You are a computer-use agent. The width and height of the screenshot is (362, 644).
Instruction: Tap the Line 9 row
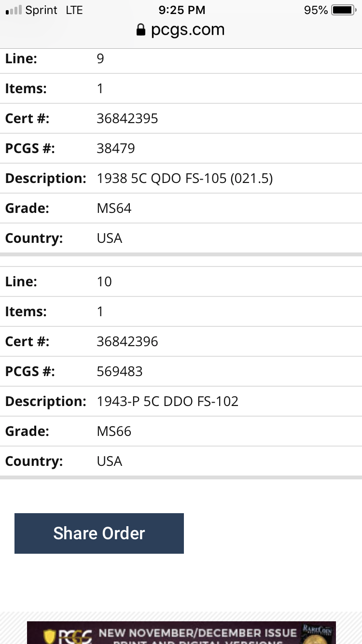point(181,58)
